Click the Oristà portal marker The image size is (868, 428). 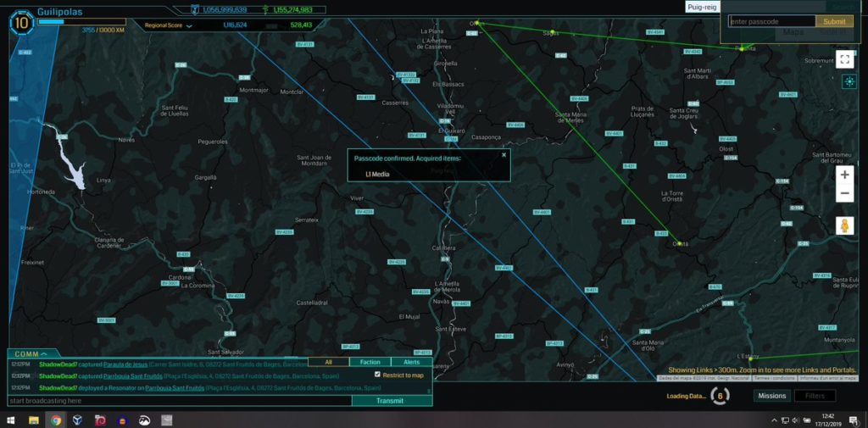(679, 244)
